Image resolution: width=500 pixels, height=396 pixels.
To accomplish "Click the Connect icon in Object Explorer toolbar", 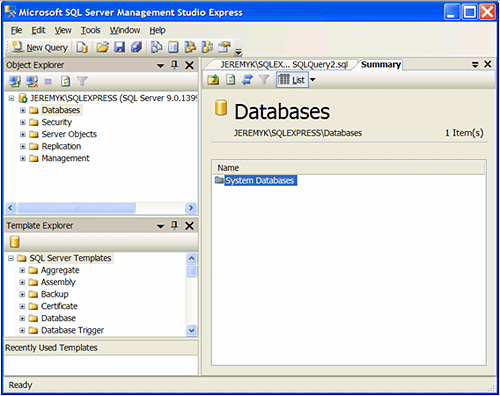I will 15,81.
